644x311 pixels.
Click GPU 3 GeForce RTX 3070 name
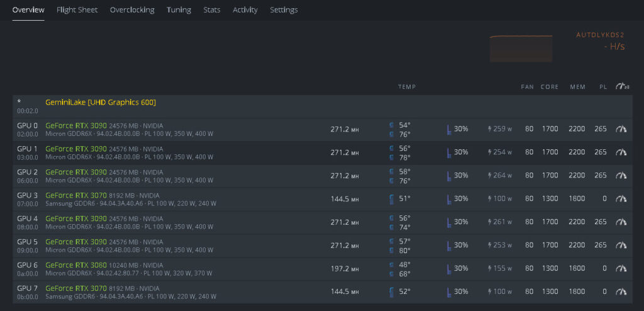(76, 195)
